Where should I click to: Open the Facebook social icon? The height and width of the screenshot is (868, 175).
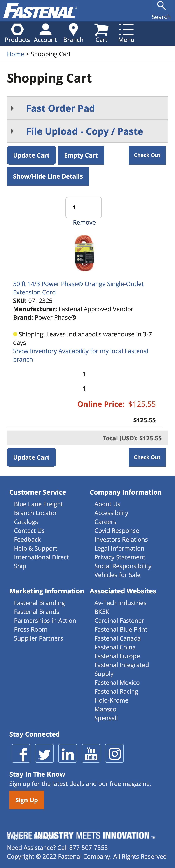[x=21, y=753]
